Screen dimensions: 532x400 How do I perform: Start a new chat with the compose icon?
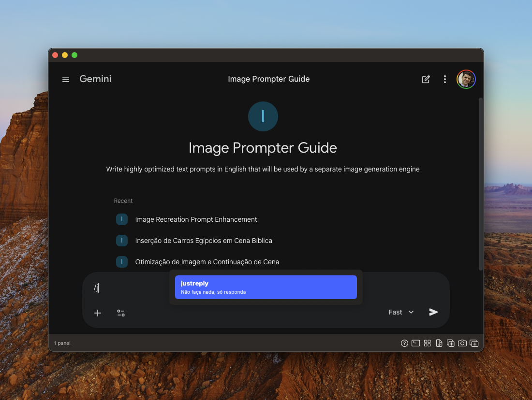[x=426, y=79]
